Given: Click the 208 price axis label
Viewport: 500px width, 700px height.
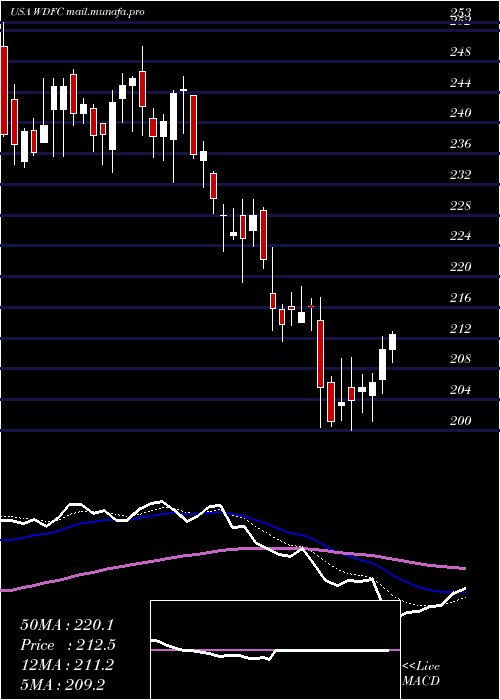Looking at the screenshot, I should coord(461,358).
